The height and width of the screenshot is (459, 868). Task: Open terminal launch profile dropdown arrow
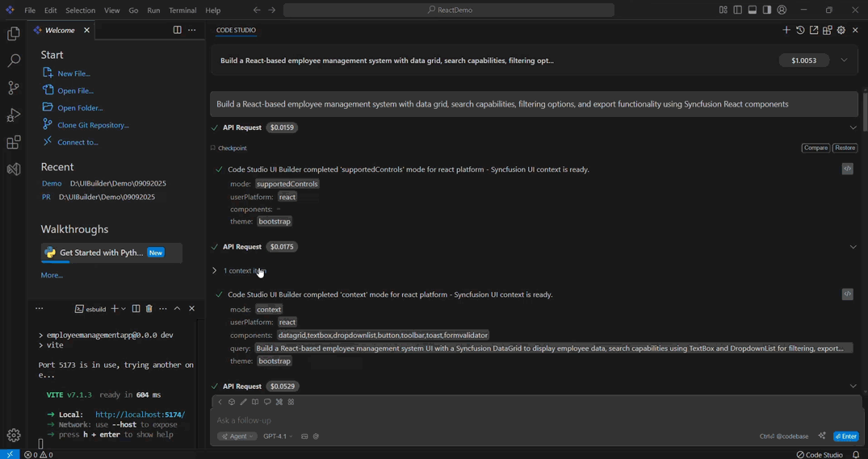(124, 309)
